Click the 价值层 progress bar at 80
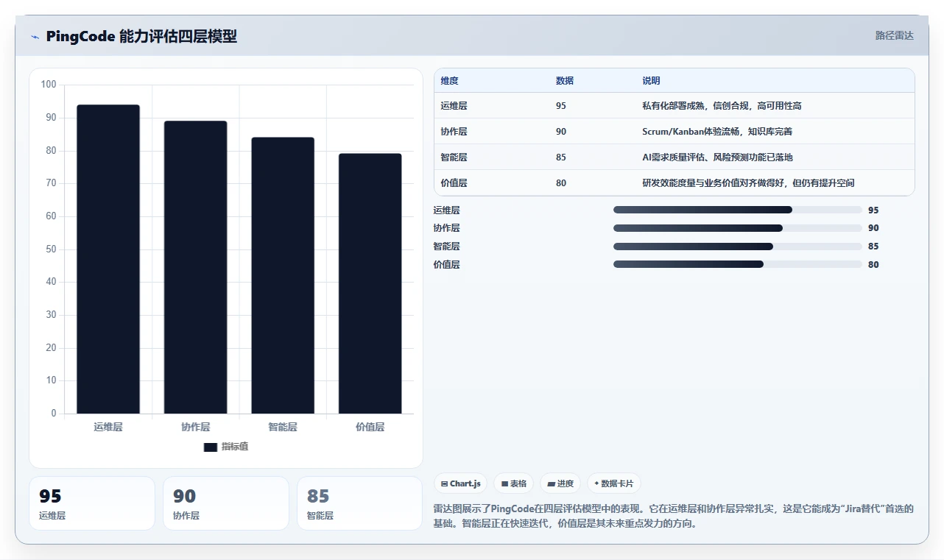 737,264
